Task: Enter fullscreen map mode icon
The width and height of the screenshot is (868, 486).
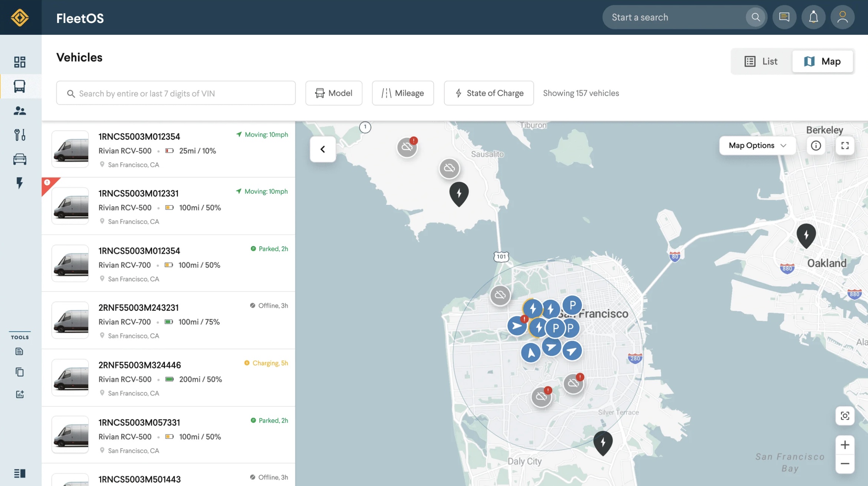Action: pyautogui.click(x=845, y=146)
